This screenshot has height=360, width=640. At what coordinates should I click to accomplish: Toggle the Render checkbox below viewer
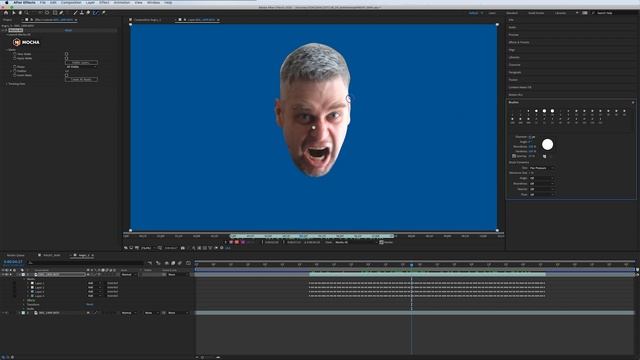381,242
